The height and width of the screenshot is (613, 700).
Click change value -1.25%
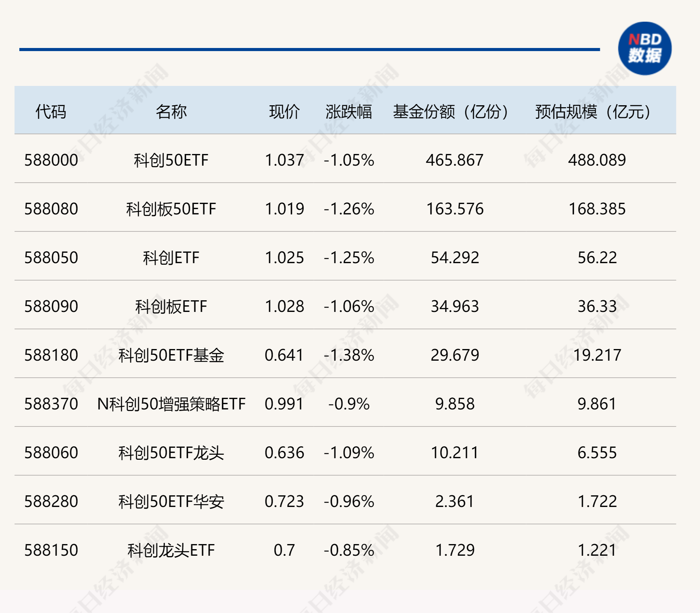pyautogui.click(x=349, y=258)
